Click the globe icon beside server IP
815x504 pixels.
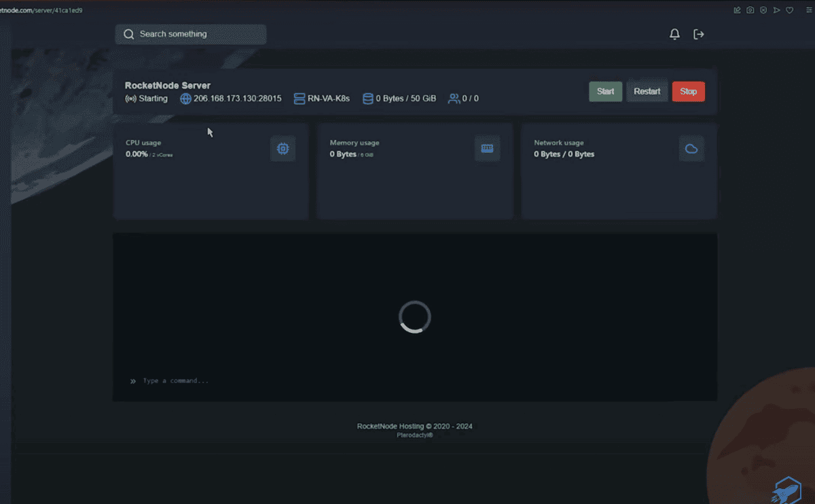tap(185, 98)
